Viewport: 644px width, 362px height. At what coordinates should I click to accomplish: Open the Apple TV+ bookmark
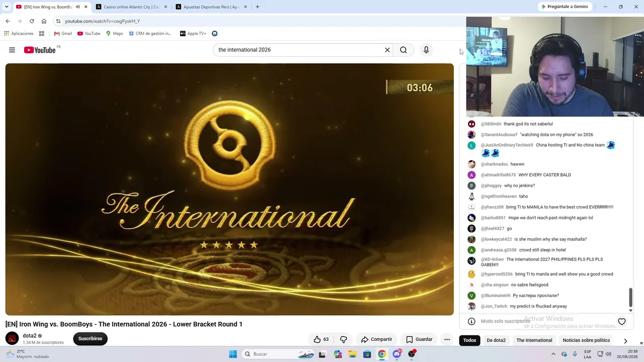tap(193, 34)
